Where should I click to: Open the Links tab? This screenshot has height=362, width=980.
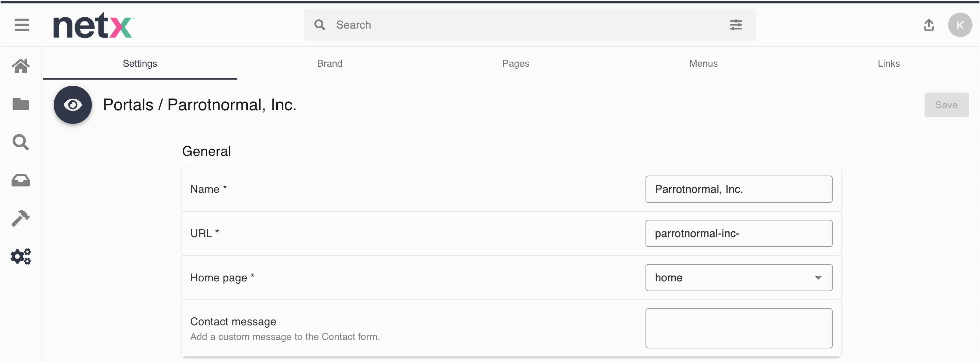pyautogui.click(x=888, y=64)
